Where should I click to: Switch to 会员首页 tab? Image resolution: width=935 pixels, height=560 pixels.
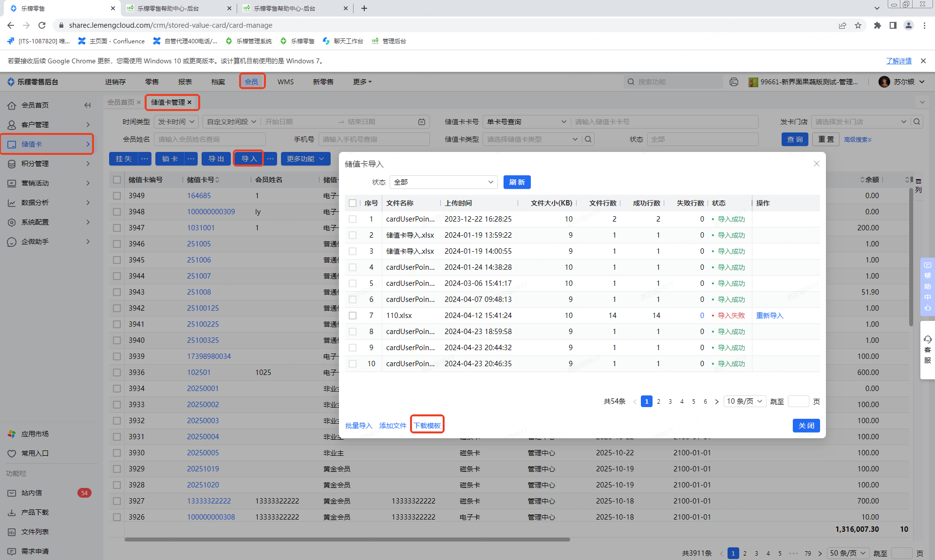click(x=120, y=102)
